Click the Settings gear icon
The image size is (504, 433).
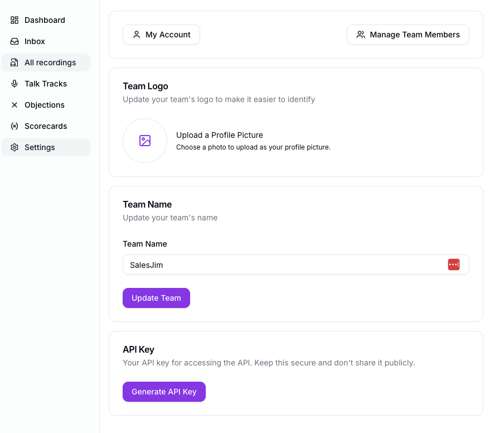14,147
